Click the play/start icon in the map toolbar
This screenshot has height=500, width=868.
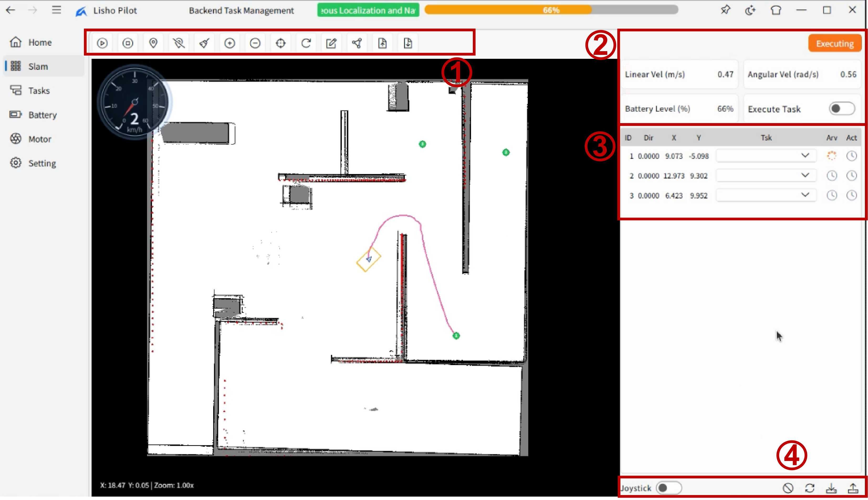(x=102, y=43)
